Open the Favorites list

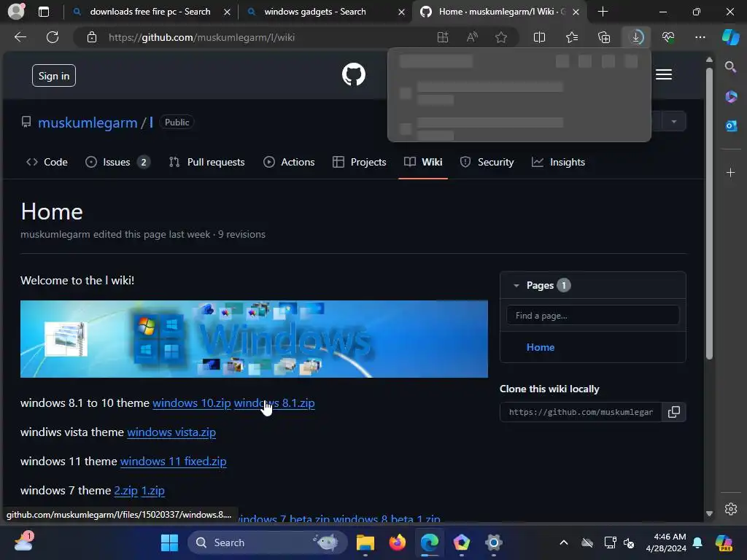pyautogui.click(x=572, y=37)
